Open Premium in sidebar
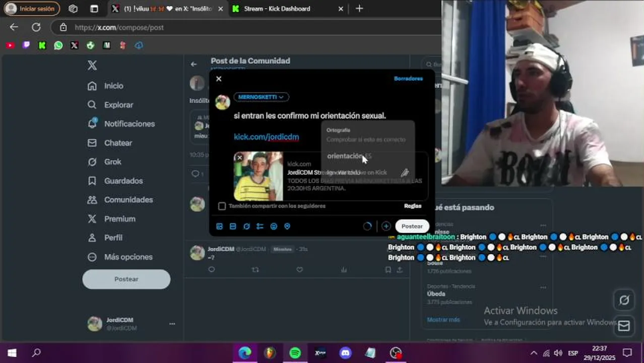644x363 pixels. pos(111,219)
